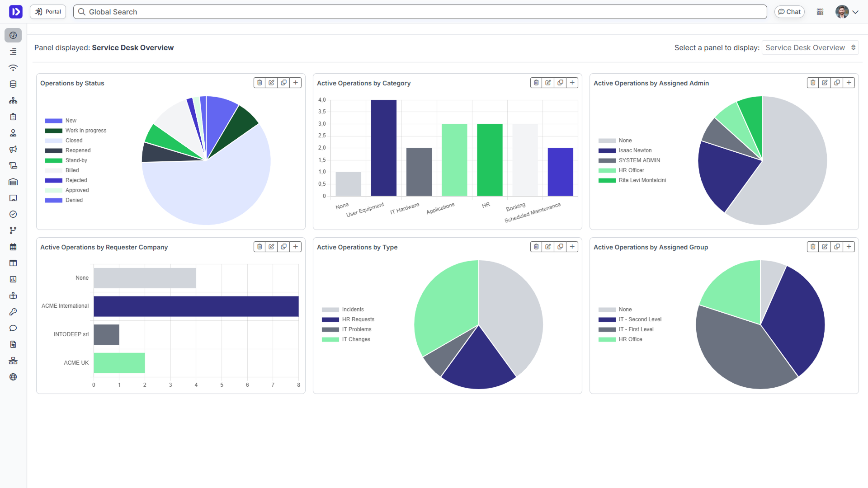Click the megaphone announcements sidebar icon
The width and height of the screenshot is (868, 488).
click(x=13, y=149)
